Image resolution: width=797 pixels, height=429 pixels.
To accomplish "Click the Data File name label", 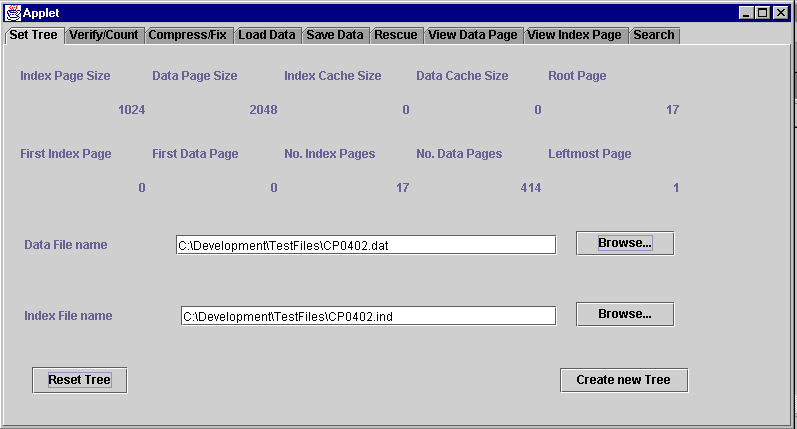I will pyautogui.click(x=66, y=245).
